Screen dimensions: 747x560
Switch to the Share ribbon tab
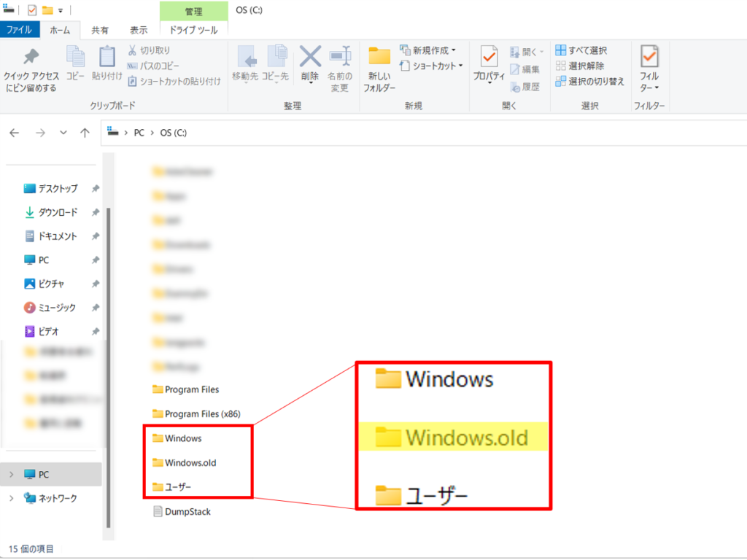pyautogui.click(x=100, y=30)
